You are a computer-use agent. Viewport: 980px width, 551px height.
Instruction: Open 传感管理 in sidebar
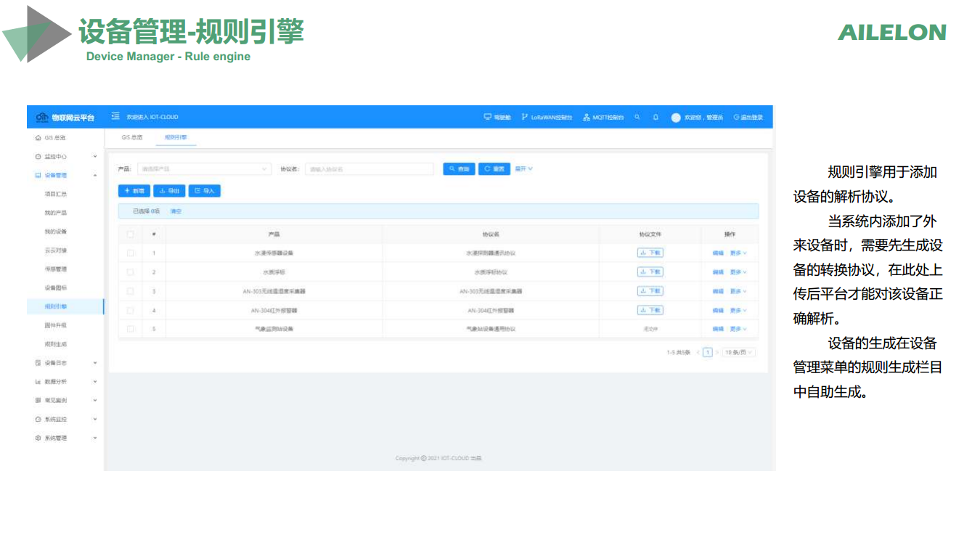coord(56,269)
